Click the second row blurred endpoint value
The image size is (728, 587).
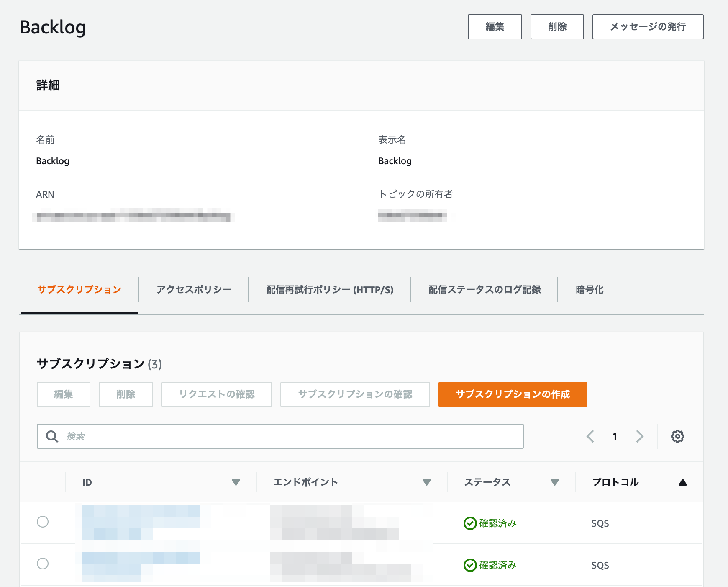[x=341, y=566]
